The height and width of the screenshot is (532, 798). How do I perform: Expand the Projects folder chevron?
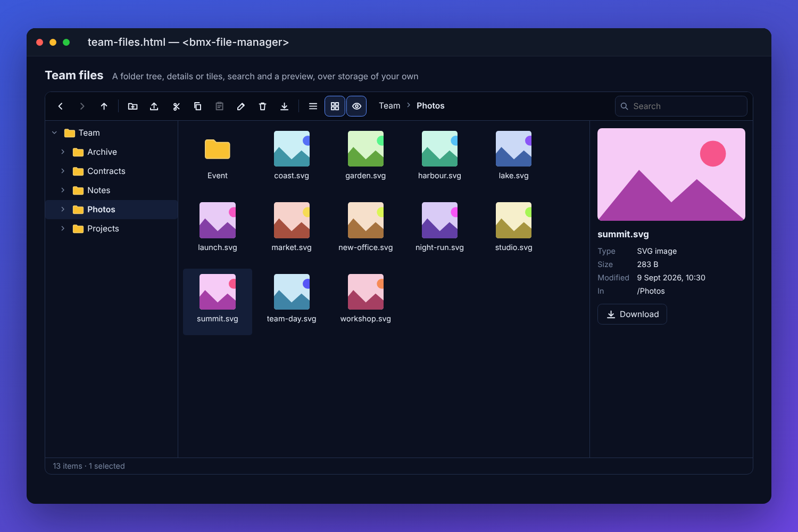click(63, 229)
